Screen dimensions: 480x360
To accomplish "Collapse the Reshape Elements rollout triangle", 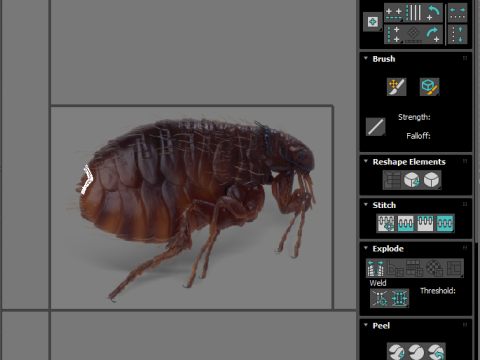I will tap(366, 161).
